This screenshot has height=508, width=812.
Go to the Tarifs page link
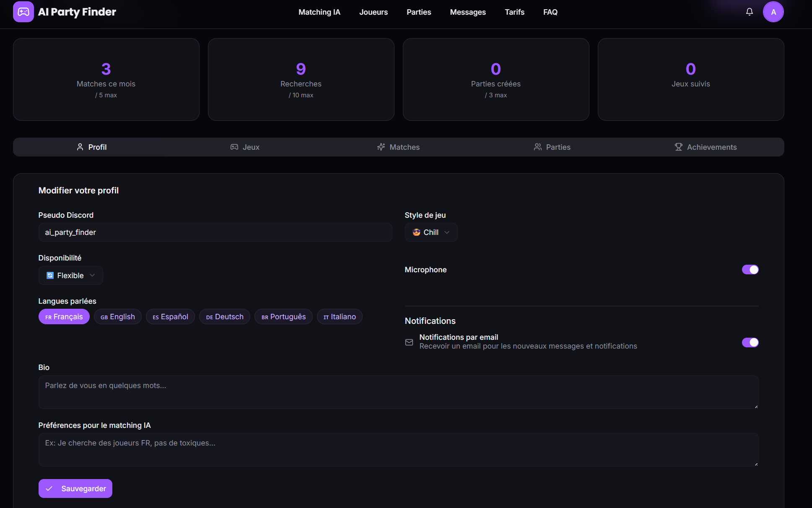point(514,12)
